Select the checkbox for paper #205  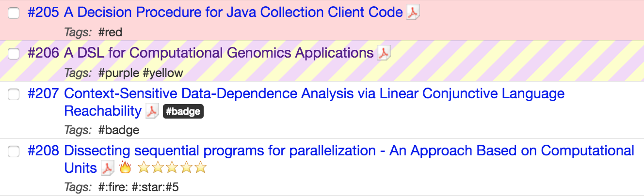[14, 14]
